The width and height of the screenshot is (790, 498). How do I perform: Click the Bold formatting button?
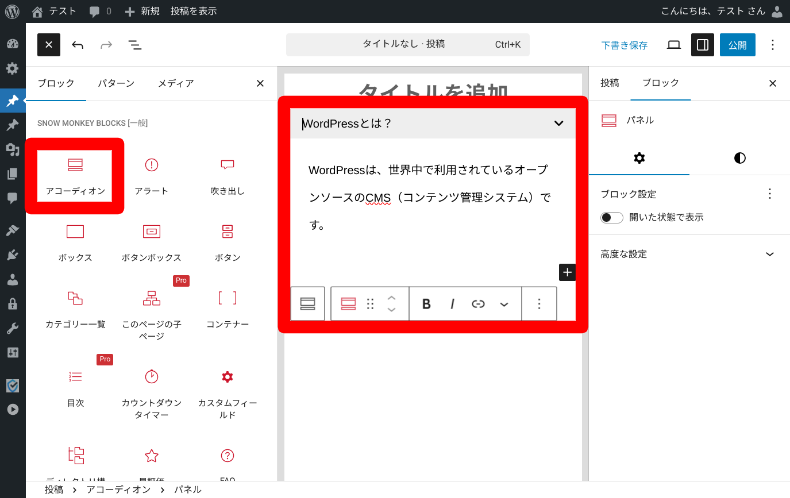(427, 304)
